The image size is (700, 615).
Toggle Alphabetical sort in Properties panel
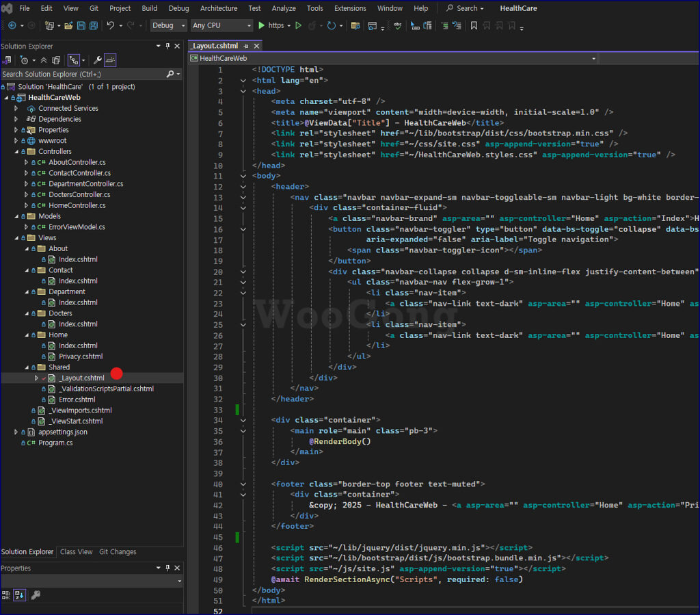tap(19, 594)
